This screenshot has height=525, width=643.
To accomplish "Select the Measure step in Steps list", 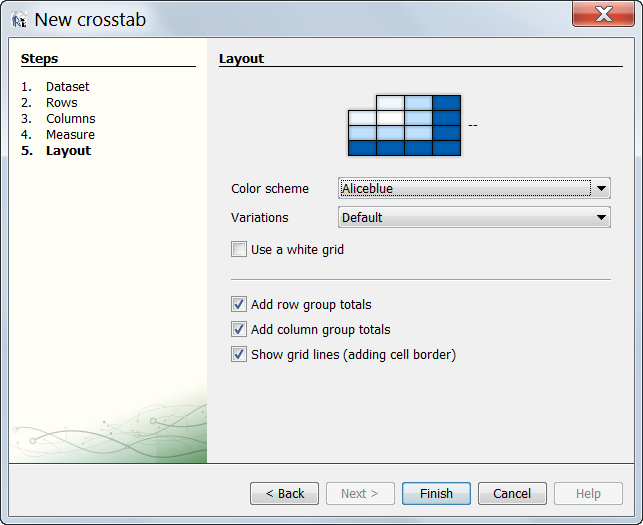I will pyautogui.click(x=70, y=135).
